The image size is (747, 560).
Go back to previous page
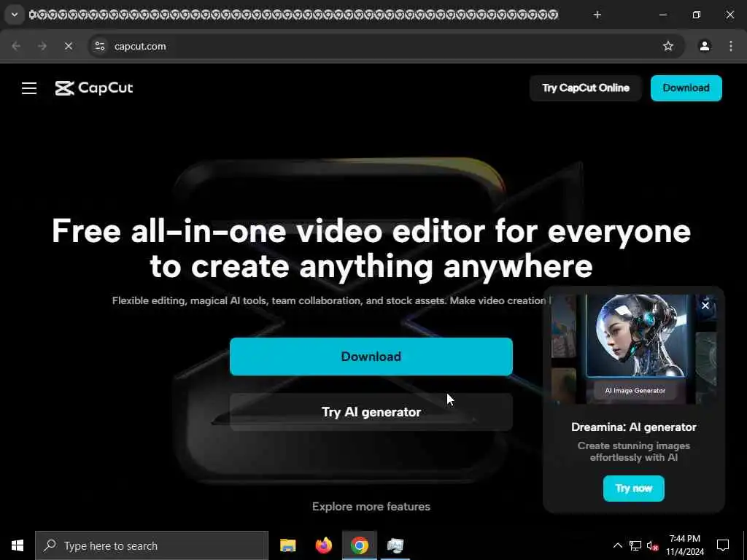click(x=16, y=46)
